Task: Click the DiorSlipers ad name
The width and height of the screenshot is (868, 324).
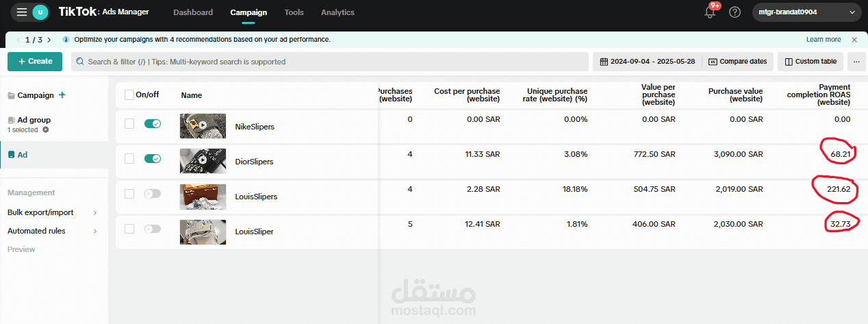Action: [x=254, y=162]
